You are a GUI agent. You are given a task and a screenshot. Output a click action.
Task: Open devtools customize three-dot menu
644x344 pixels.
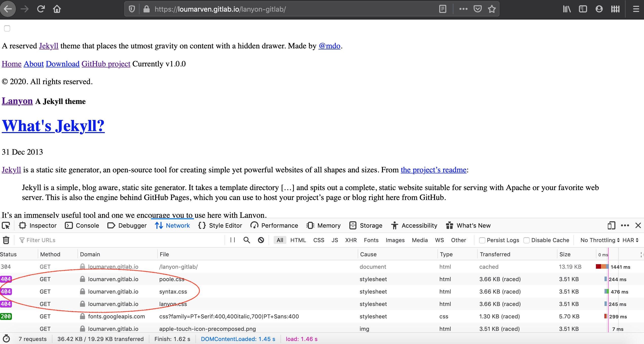[x=625, y=225]
